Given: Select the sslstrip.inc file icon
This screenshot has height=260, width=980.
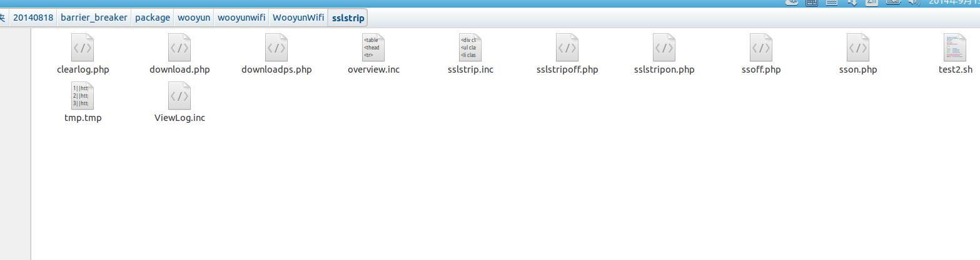Looking at the screenshot, I should pos(470,48).
